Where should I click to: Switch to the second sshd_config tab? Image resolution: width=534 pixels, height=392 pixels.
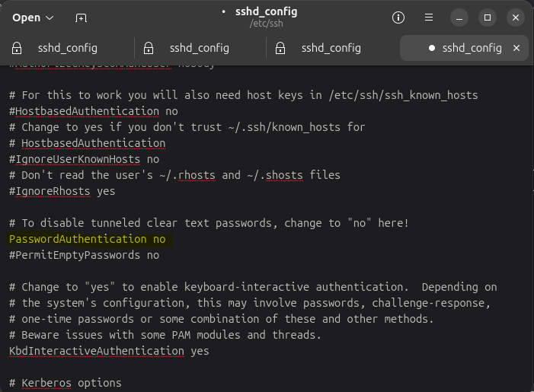[199, 48]
